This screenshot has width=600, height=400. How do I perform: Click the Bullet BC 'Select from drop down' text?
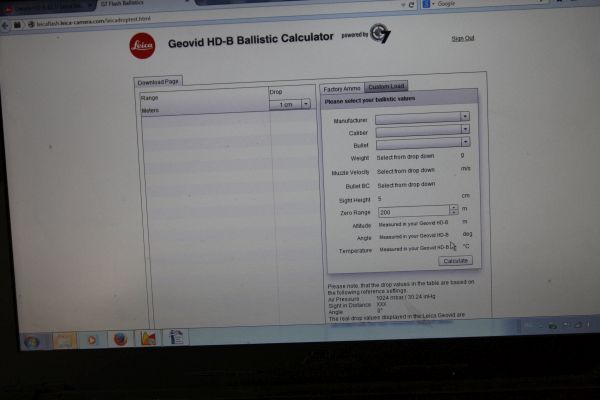(406, 185)
